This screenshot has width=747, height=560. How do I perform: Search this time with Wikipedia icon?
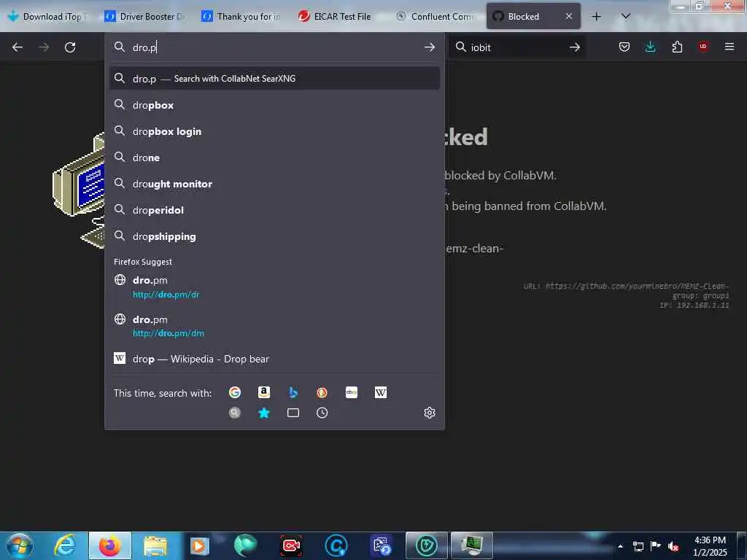click(381, 392)
